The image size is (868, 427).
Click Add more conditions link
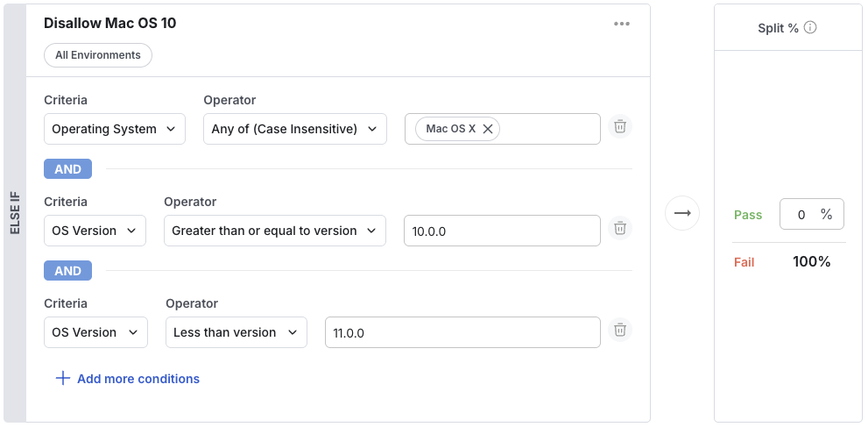point(138,379)
